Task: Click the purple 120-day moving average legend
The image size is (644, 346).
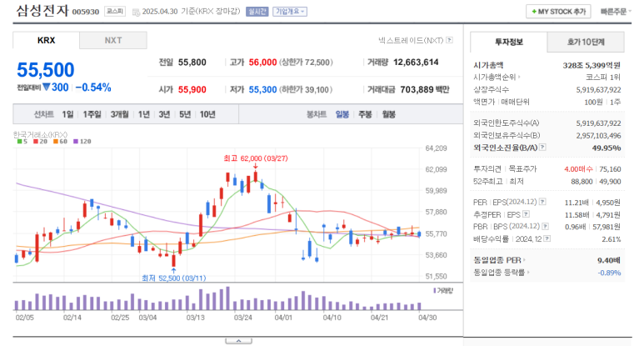Action: (x=82, y=142)
